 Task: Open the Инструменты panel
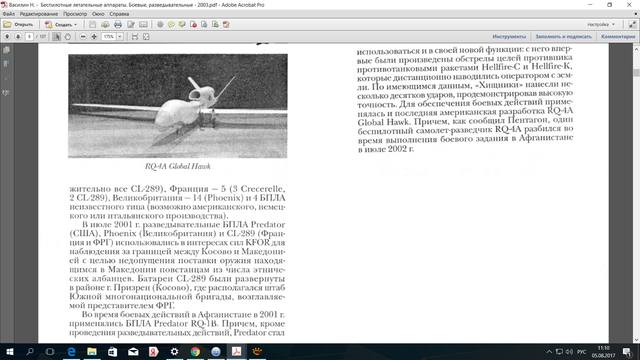(509, 36)
